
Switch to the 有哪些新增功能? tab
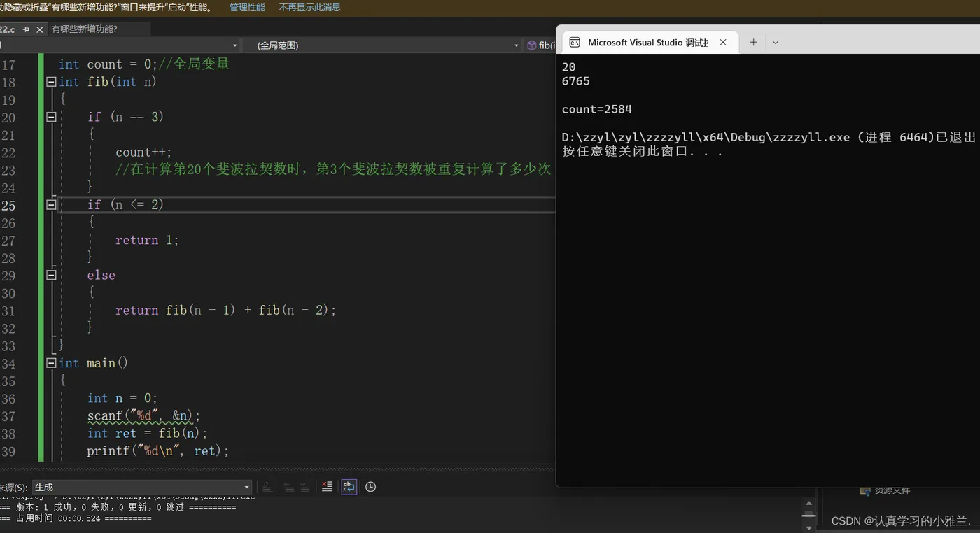[x=85, y=29]
